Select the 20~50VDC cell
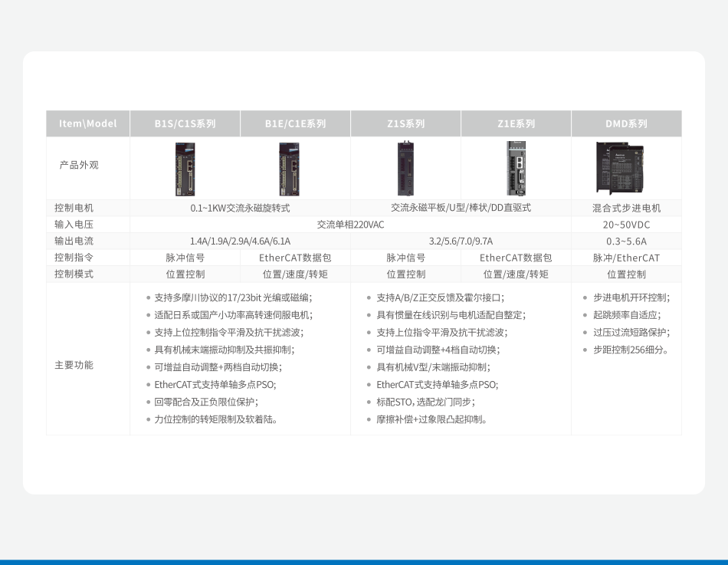Viewport: 728px width, 565px height. (626, 225)
